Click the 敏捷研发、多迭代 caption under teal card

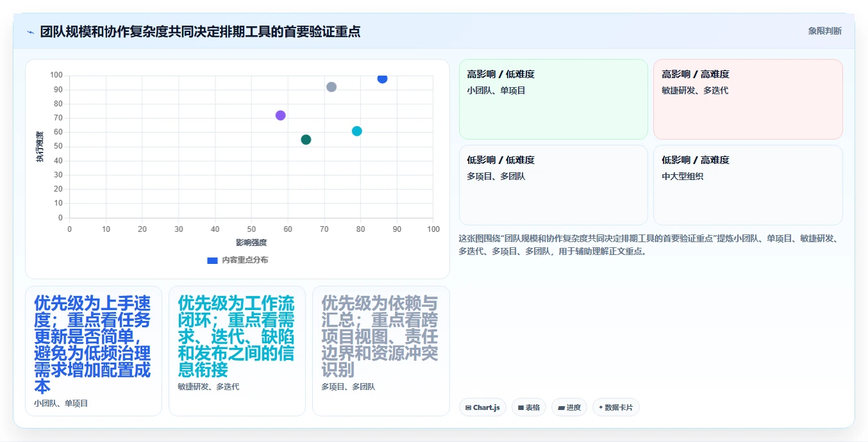(208, 387)
